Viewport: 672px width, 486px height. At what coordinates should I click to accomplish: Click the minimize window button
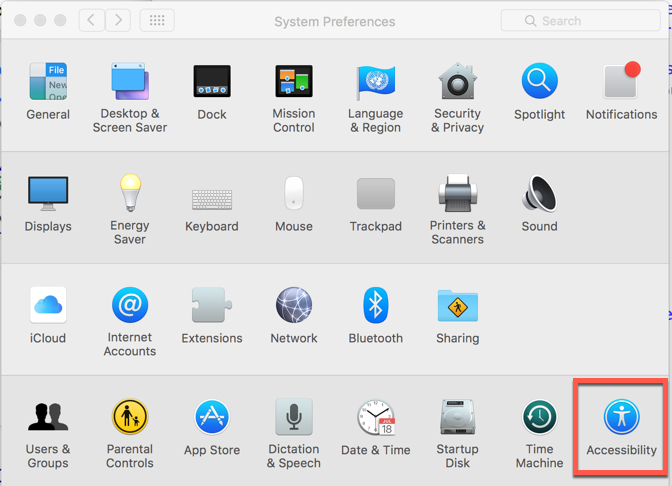[40, 20]
